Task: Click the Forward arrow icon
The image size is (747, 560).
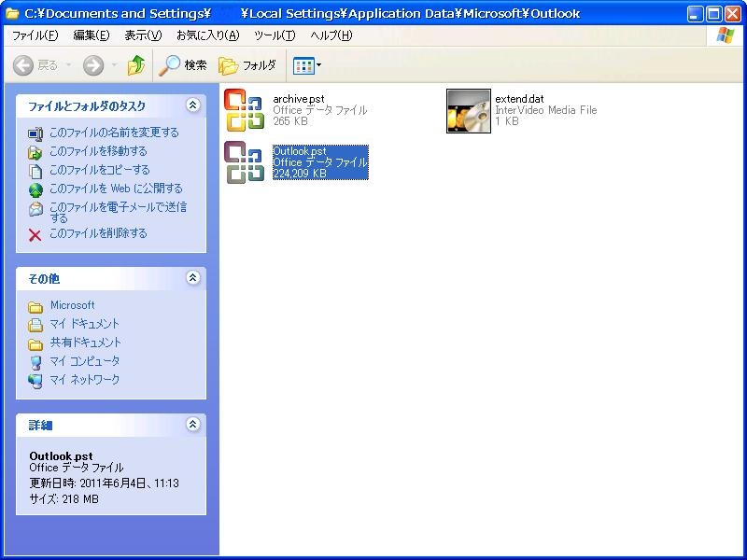Action: [93, 65]
